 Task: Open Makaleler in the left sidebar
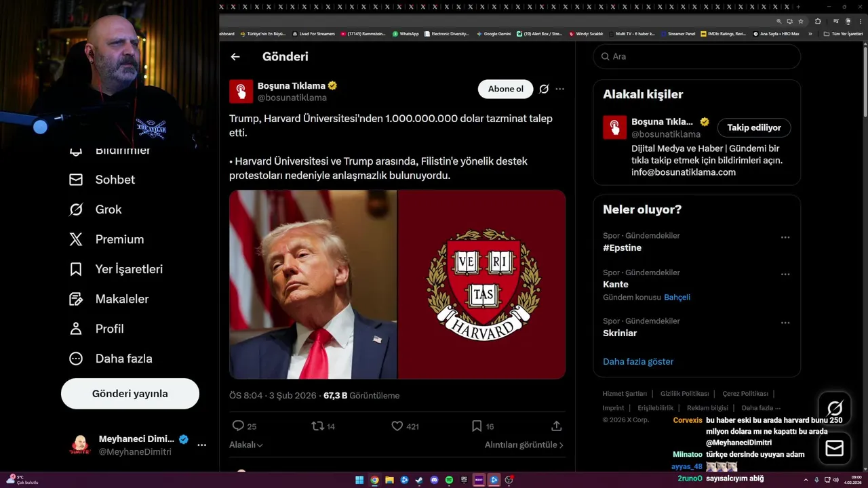coord(108,299)
